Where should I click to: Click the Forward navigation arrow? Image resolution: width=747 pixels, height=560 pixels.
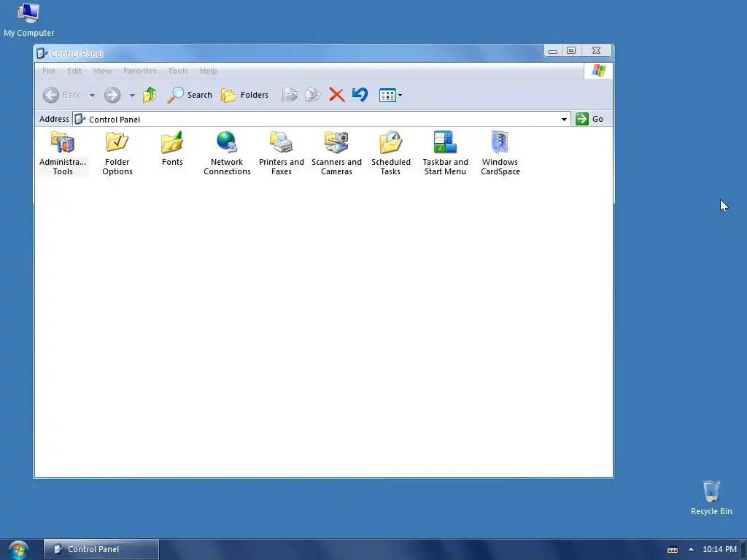click(x=112, y=95)
